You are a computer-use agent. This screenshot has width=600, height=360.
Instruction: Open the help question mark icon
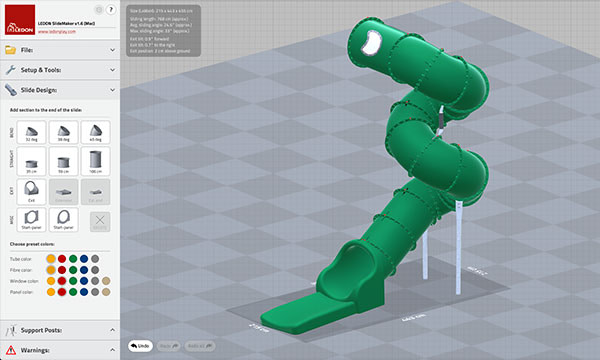111,10
